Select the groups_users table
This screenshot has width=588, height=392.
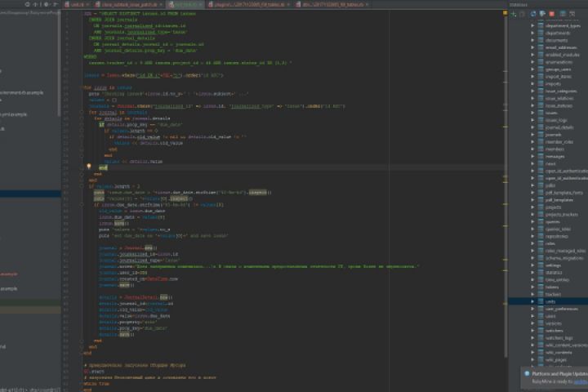click(x=558, y=69)
